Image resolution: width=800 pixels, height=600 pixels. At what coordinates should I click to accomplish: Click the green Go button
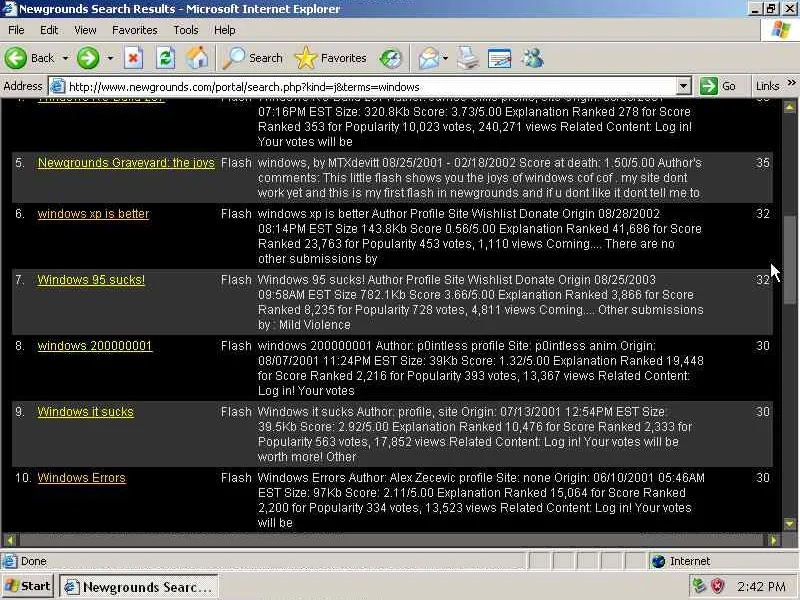(x=718, y=86)
